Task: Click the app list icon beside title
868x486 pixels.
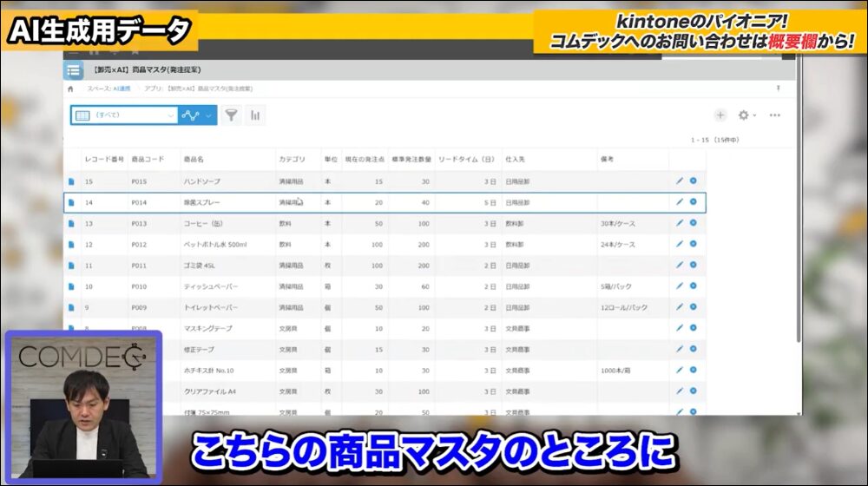Action: point(74,70)
